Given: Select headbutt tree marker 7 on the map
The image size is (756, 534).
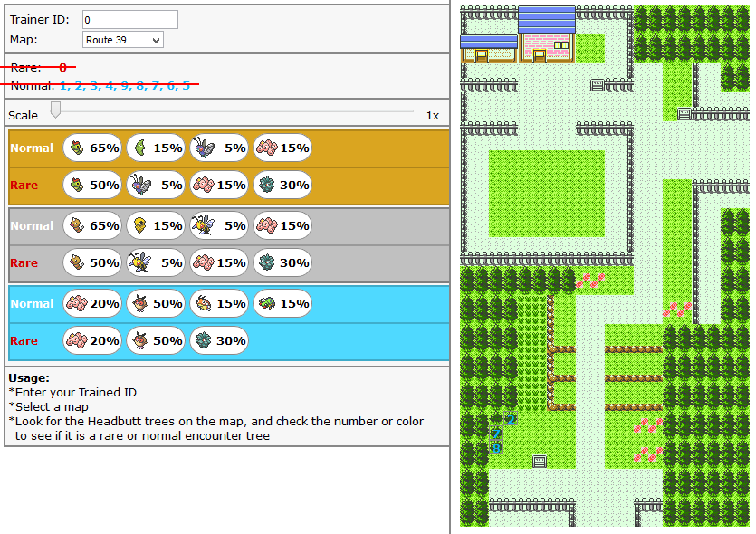Looking at the screenshot, I should pyautogui.click(x=496, y=434).
